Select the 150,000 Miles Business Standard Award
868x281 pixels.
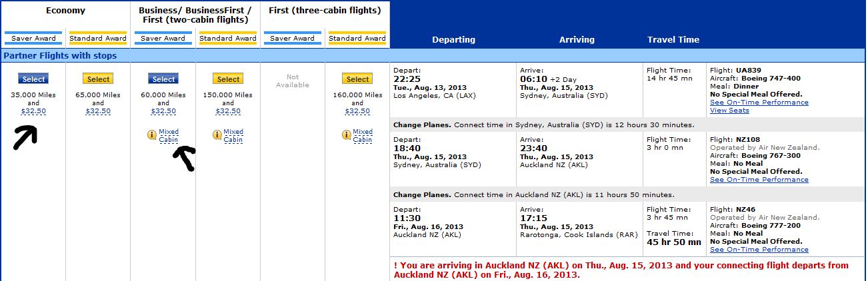coord(228,79)
